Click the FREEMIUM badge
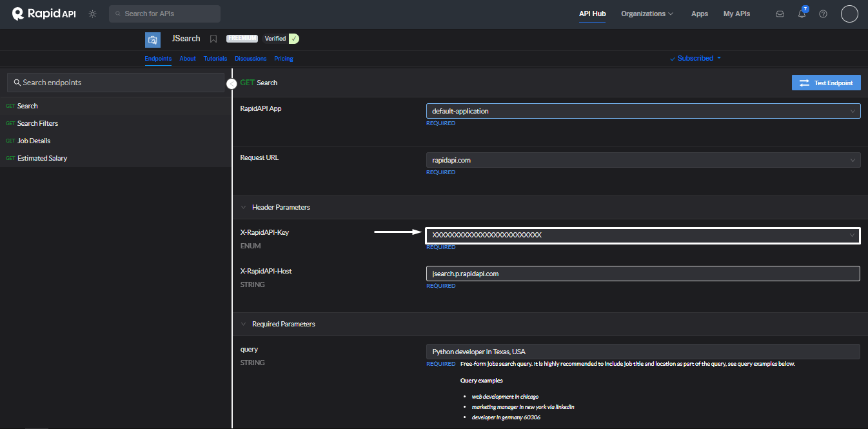Screen dimensions: 868x429 [x=242, y=39]
